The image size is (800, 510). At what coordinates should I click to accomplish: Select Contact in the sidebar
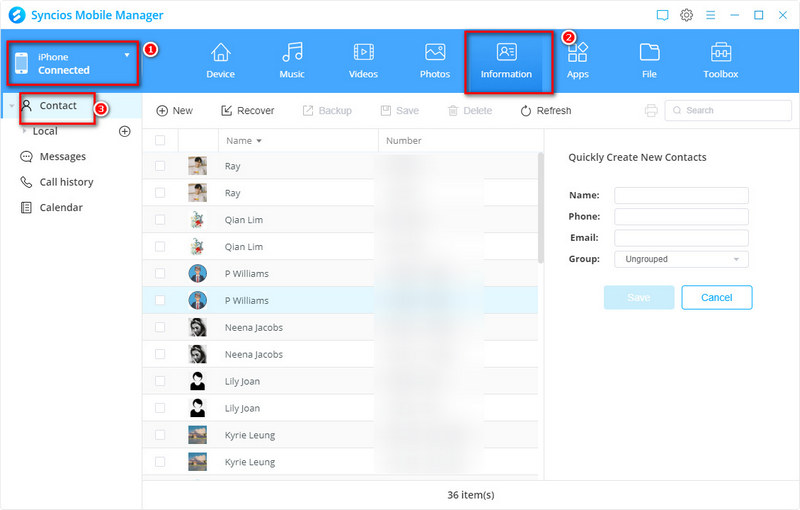(58, 106)
